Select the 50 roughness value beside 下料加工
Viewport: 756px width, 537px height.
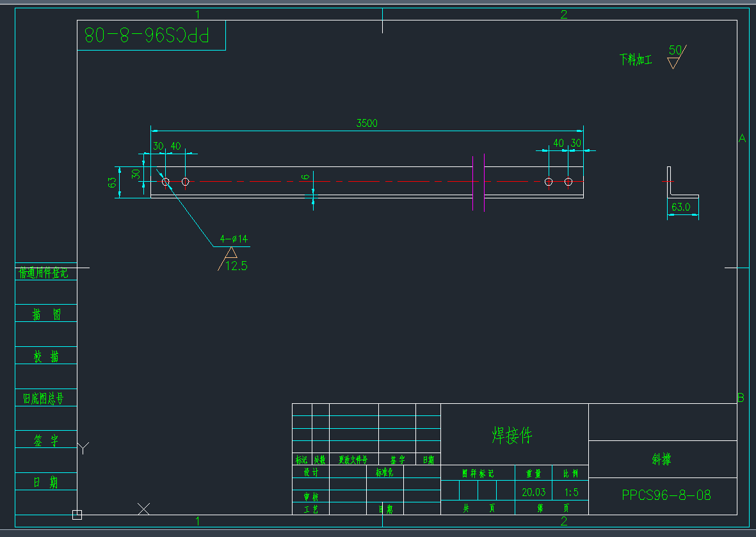point(675,50)
